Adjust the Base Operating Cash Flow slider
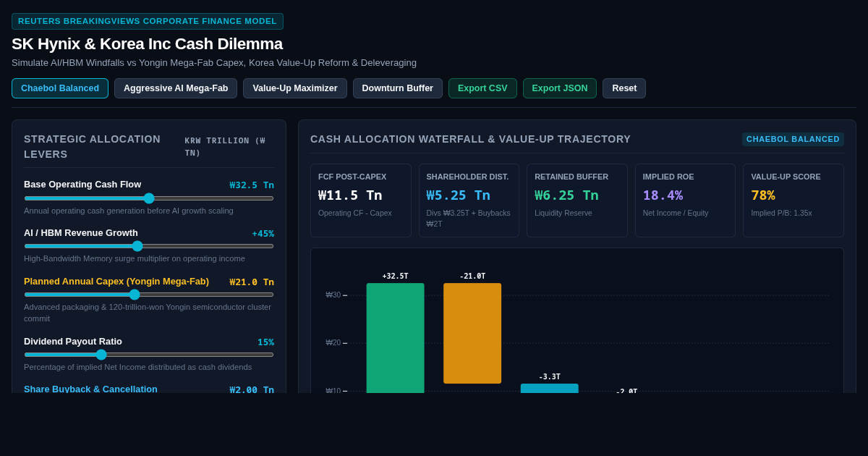The height and width of the screenshot is (456, 868). (149, 198)
